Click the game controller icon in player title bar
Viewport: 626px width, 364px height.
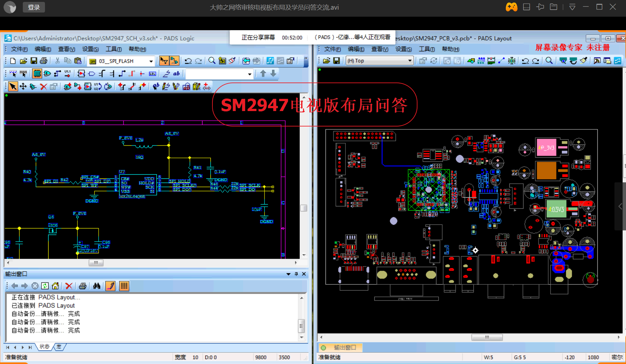[512, 7]
